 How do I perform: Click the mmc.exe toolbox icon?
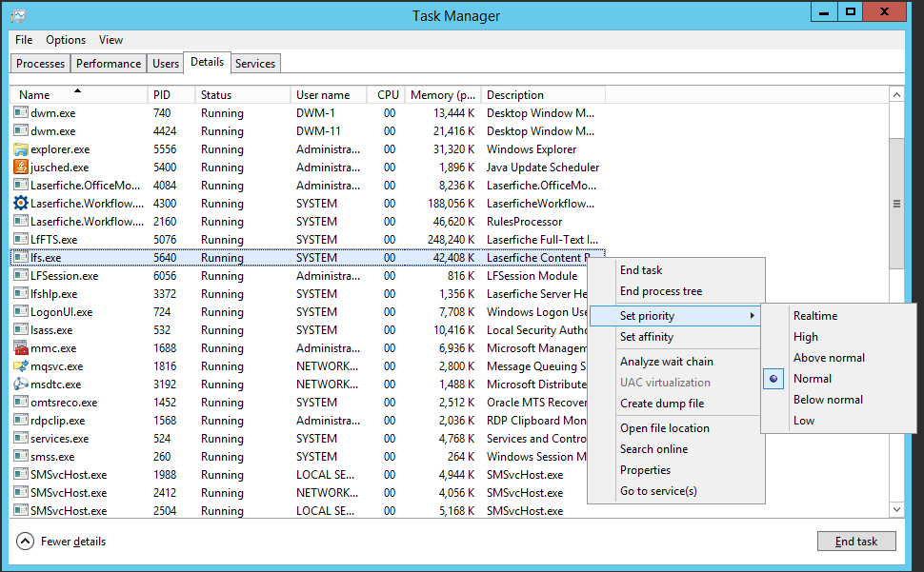tap(21, 347)
